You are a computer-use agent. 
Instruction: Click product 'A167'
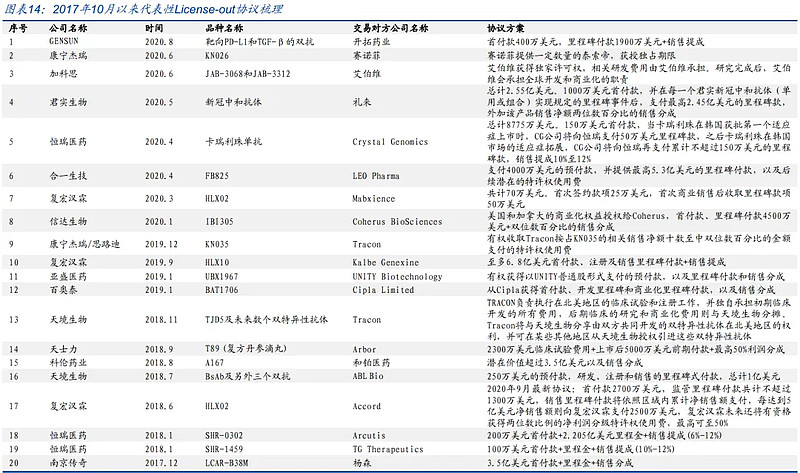[214, 362]
